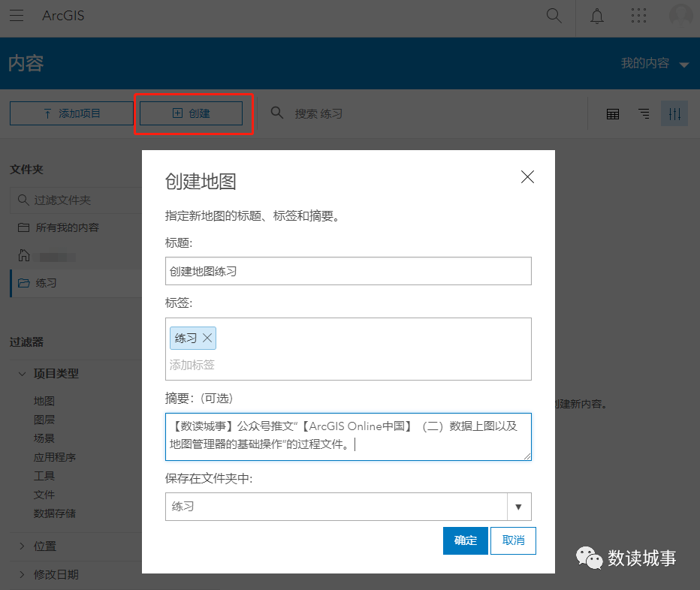Screen dimensions: 700x590
Task: Click the search magnifier icon in header
Action: tap(554, 16)
